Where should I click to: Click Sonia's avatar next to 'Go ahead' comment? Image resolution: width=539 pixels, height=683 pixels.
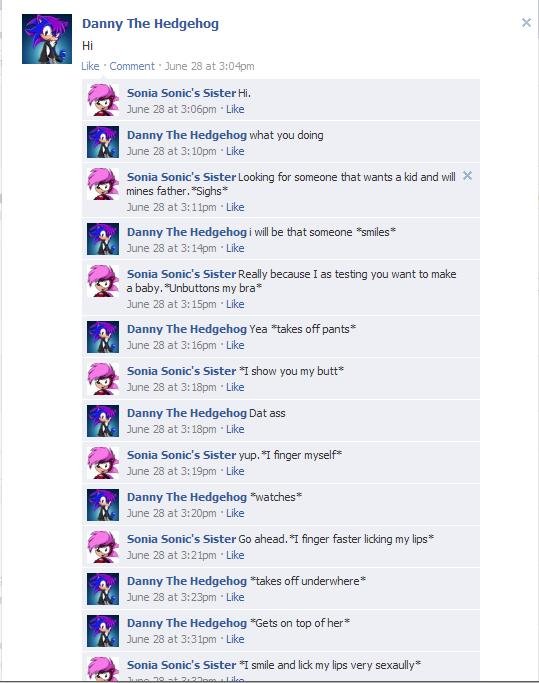coord(103,546)
